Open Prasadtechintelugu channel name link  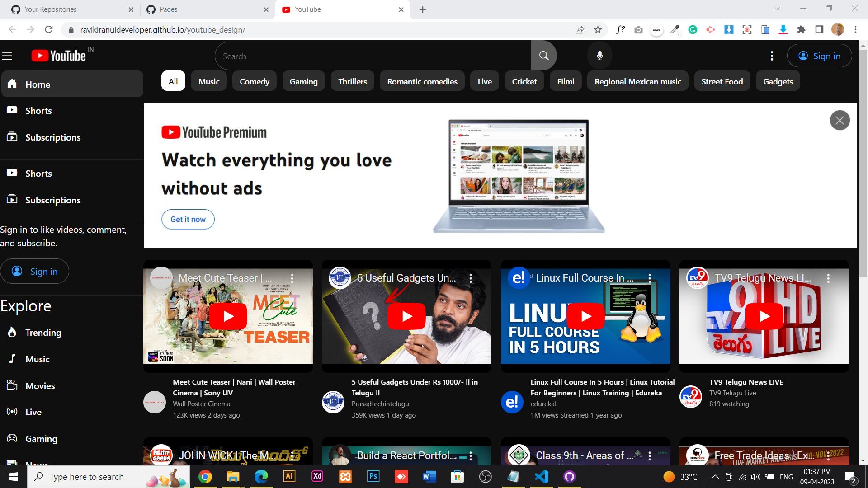[x=380, y=404]
